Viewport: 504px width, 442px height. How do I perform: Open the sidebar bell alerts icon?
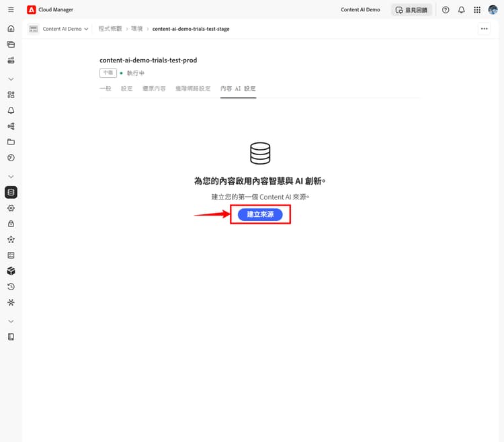(x=11, y=110)
